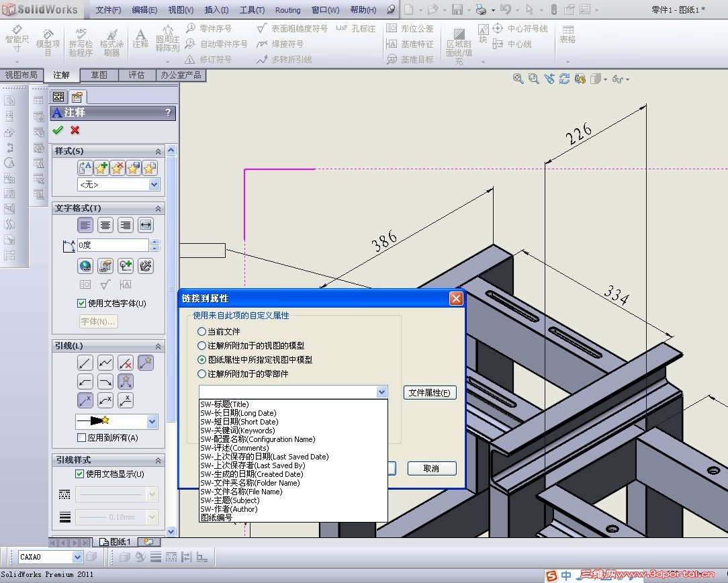
Task: Click Insert Hyperlink globe icon
Action: [85, 266]
